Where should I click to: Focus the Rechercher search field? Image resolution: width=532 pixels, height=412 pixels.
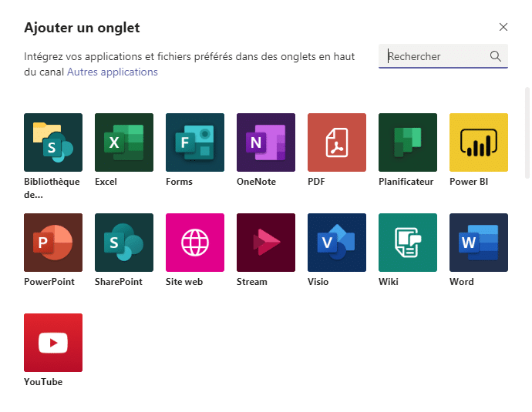pos(443,56)
